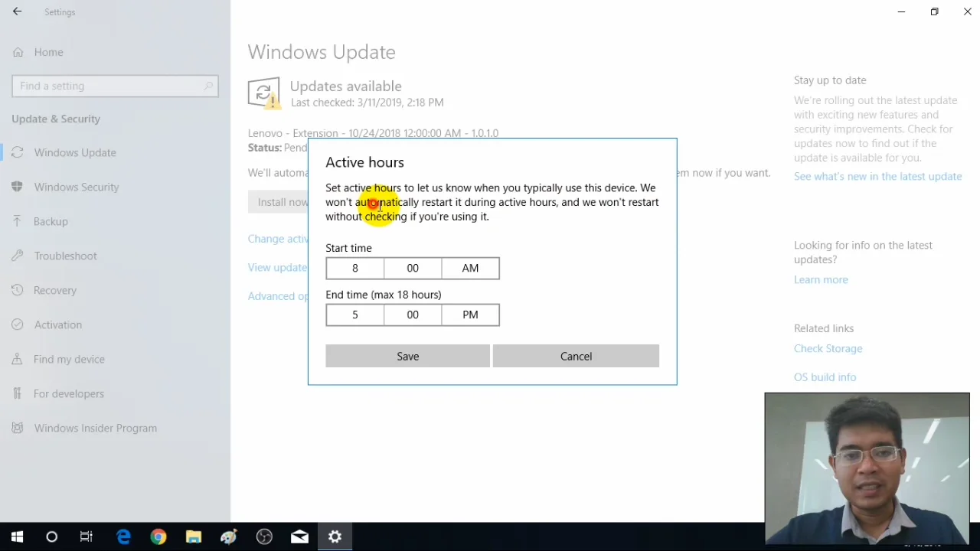Select Recovery in the sidebar

55,290
